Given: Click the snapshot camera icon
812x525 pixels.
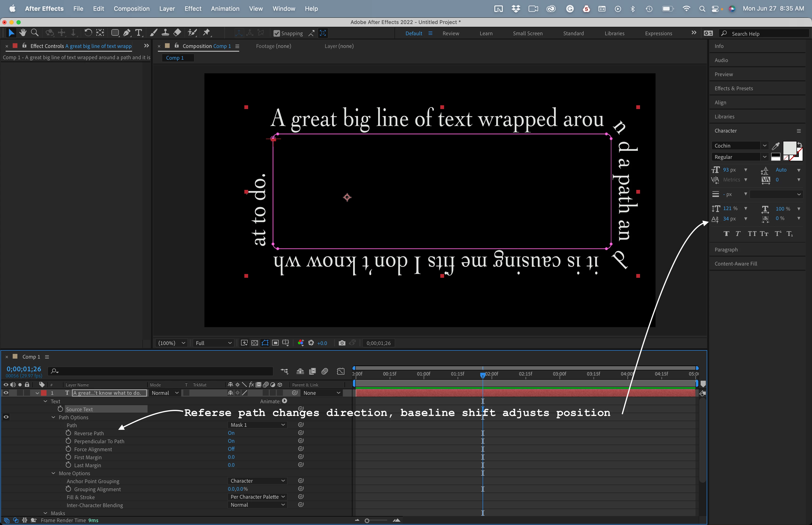Looking at the screenshot, I should 342,343.
